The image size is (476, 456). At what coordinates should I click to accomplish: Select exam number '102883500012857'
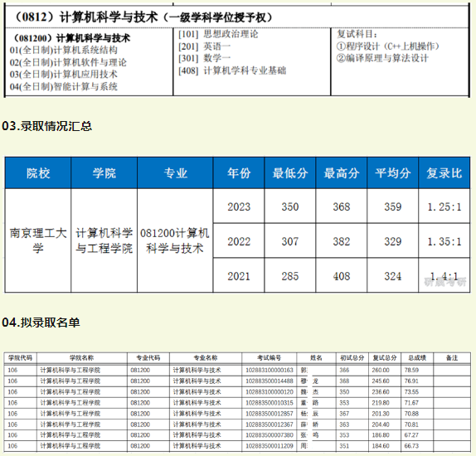270,414
